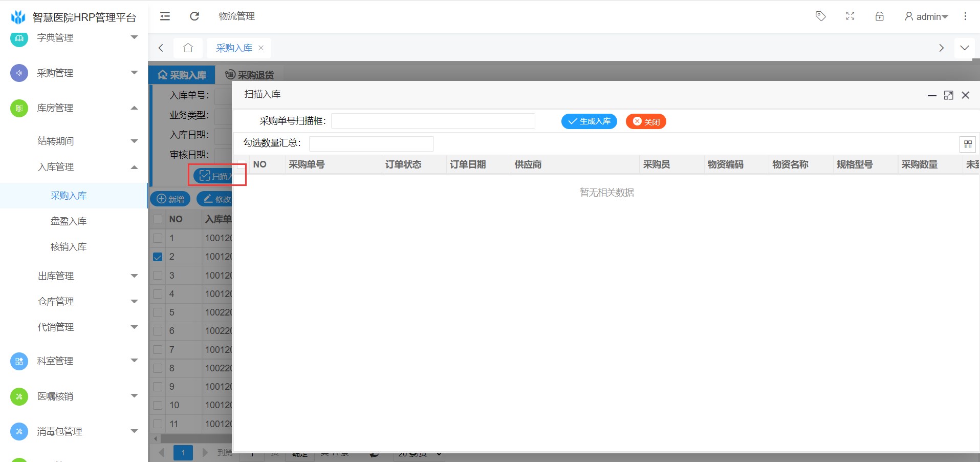The image size is (980, 462).
Task: Select 核销入库 in the sidebar
Action: [69, 247]
